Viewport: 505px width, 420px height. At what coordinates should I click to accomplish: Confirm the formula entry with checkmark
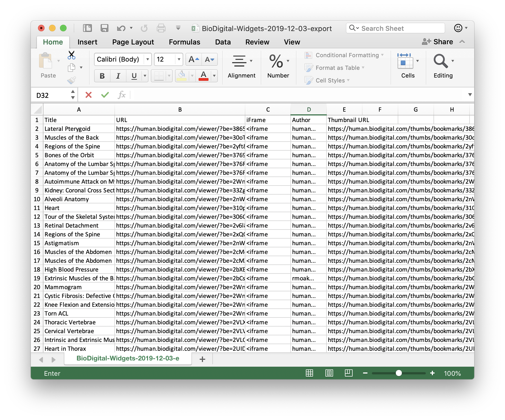[105, 95]
